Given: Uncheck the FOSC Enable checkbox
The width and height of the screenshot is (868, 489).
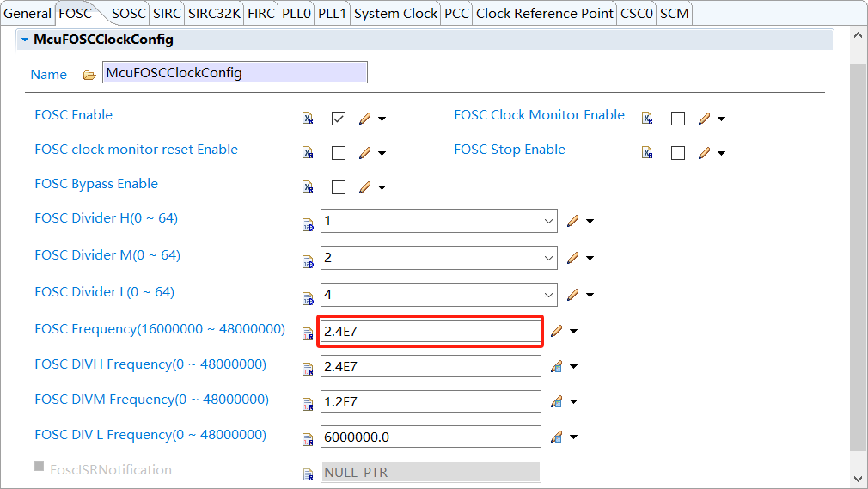Looking at the screenshot, I should click(x=339, y=119).
